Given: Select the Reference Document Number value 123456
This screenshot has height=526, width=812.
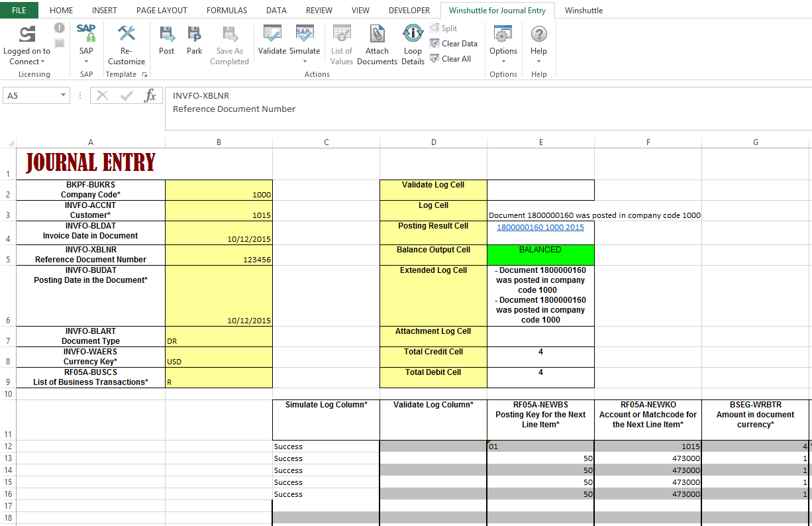Looking at the screenshot, I should click(219, 255).
